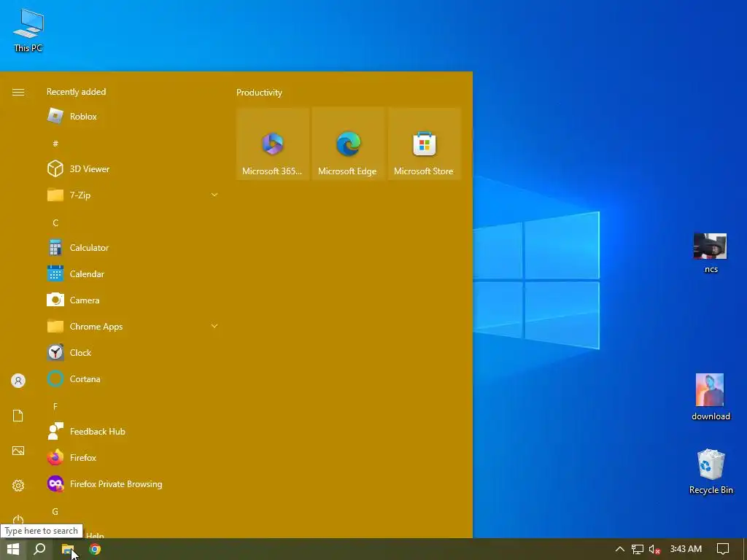Open Chrome Apps folder entry
The image size is (747, 560).
[x=132, y=326]
